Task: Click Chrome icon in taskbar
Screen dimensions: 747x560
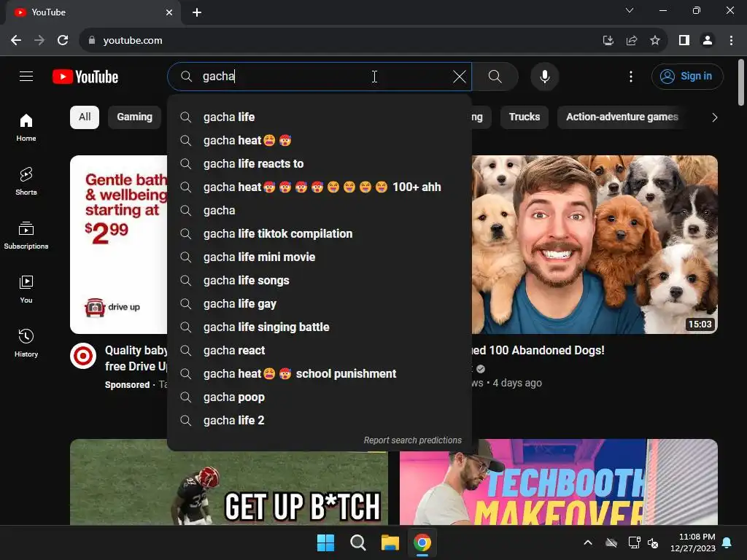Action: 422,542
